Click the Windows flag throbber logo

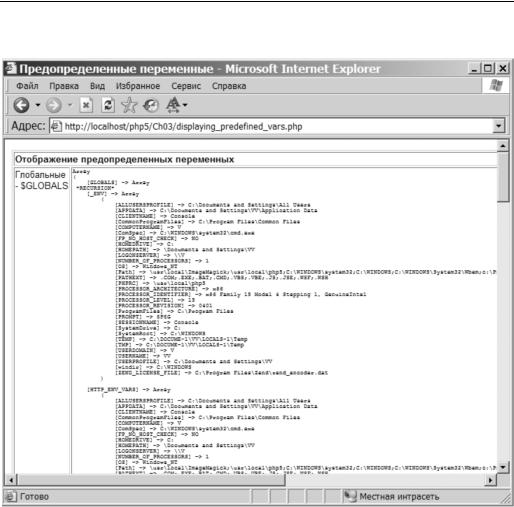tap(496, 86)
